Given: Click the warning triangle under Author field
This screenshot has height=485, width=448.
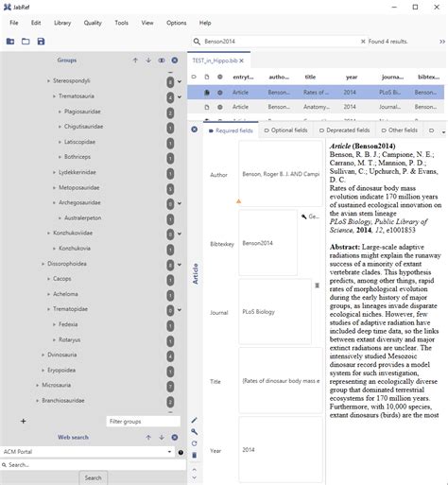Looking at the screenshot, I should click(239, 200).
